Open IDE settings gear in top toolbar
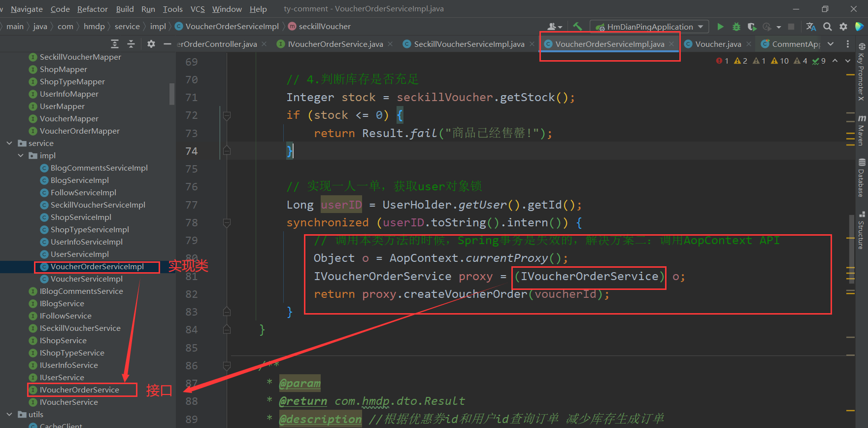 pyautogui.click(x=843, y=27)
